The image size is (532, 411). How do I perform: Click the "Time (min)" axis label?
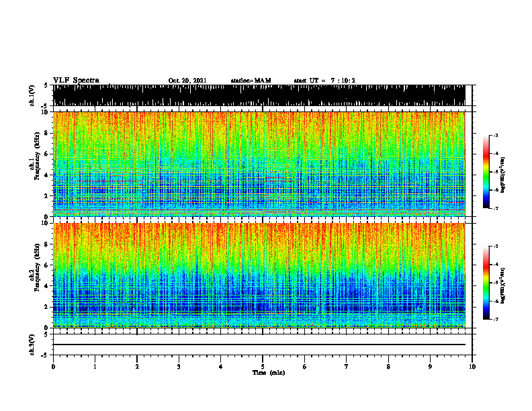coord(269,373)
